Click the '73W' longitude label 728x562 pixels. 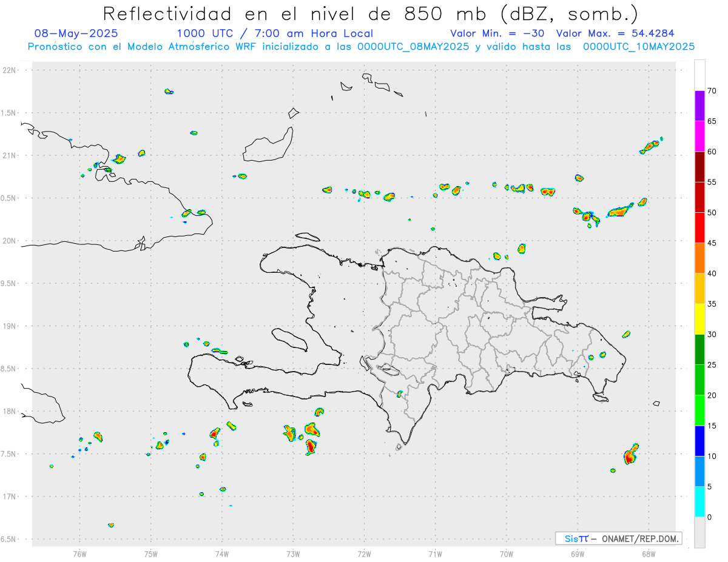293,554
